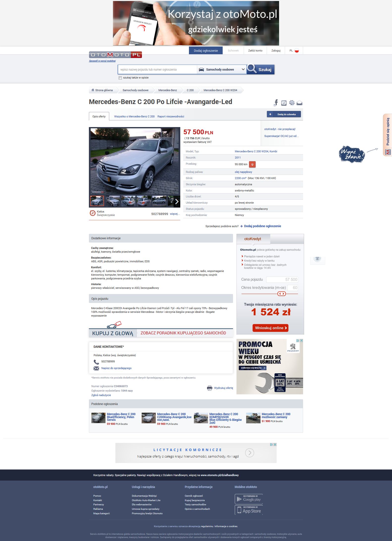Go to 'Mercedes-Benz' breadcrumb

coord(168,90)
